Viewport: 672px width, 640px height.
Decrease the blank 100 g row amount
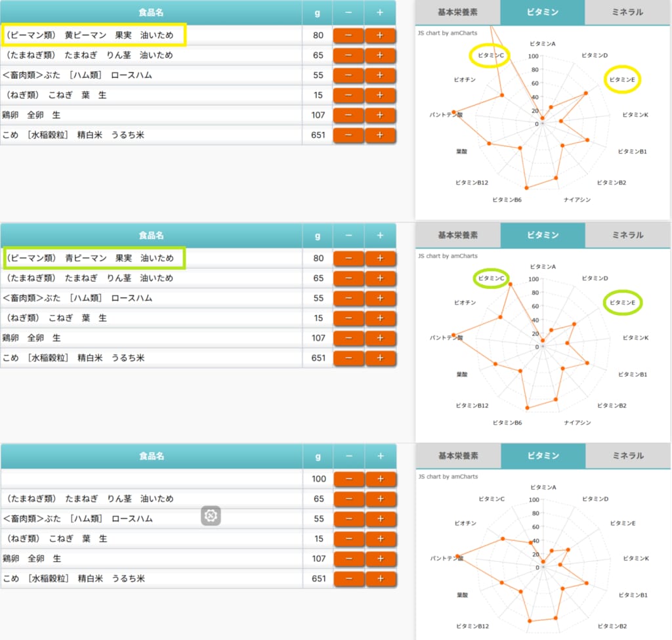pos(349,479)
